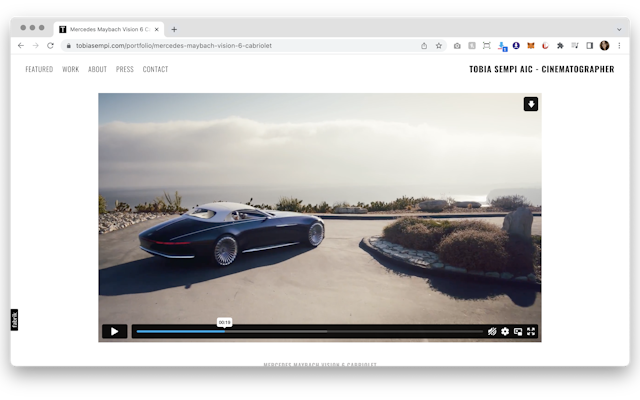Bookmark this page with star icon
The height and width of the screenshot is (400, 640).
pos(438,45)
